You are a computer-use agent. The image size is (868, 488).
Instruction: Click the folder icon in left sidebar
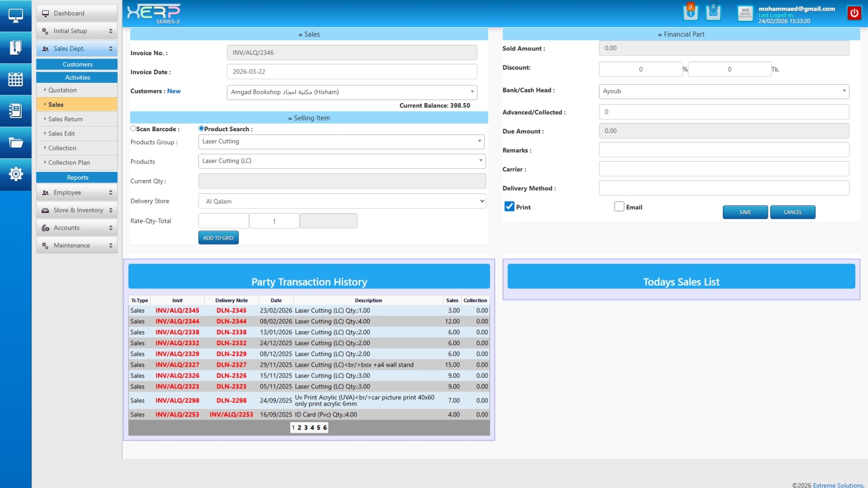(15, 142)
